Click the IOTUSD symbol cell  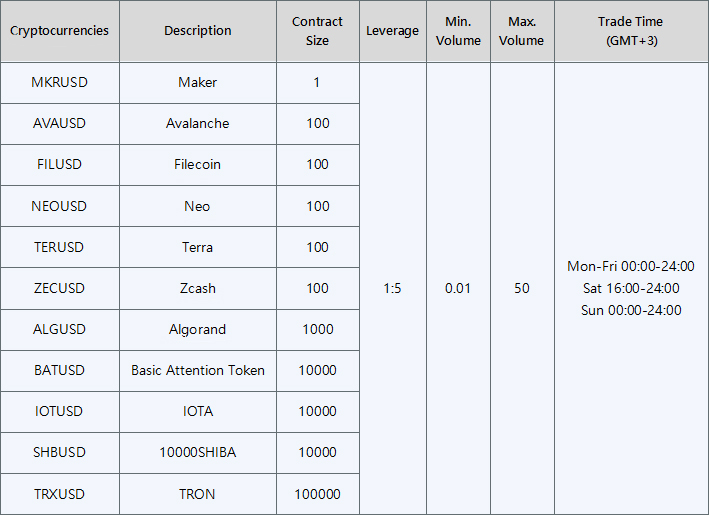59,411
